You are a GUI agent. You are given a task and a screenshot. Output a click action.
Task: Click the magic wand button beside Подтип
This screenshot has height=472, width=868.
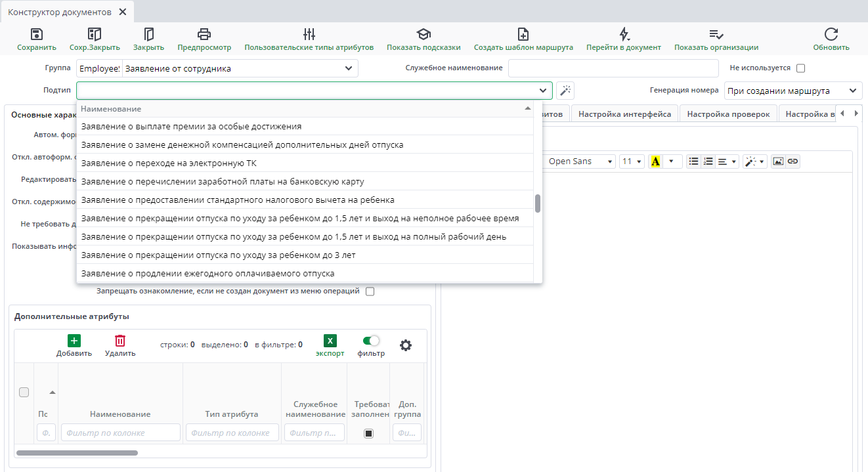565,91
